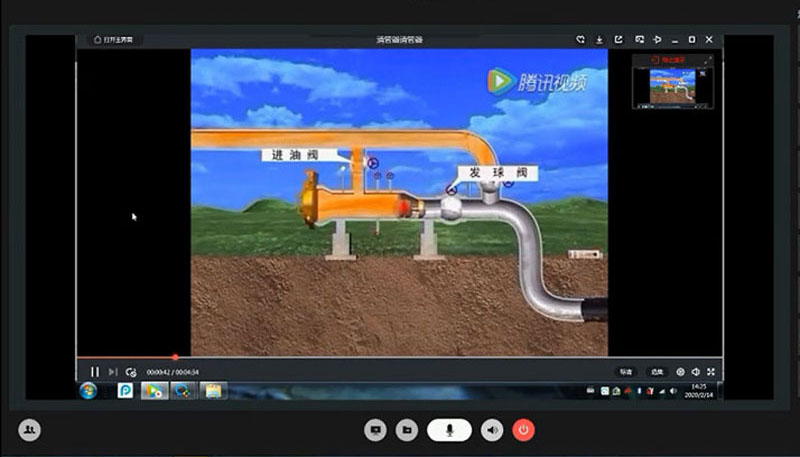The height and width of the screenshot is (457, 800).
Task: Toggle the microphone in meeting bar
Action: (x=449, y=430)
